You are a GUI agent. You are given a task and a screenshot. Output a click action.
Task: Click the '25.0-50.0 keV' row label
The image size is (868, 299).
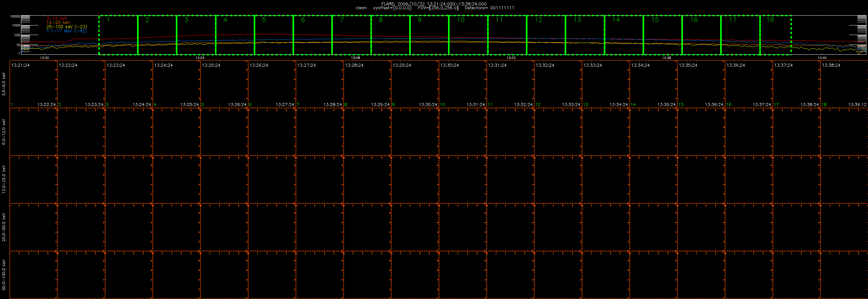click(4, 227)
